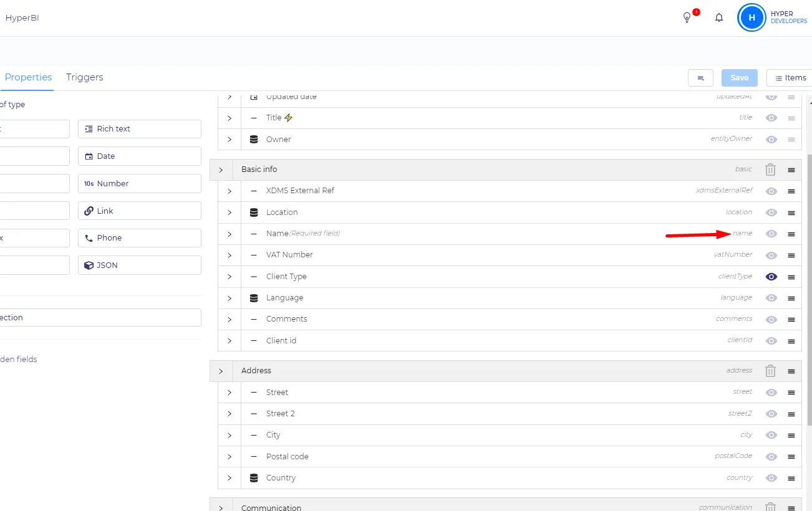
Task: Expand the City field row
Action: coord(230,435)
